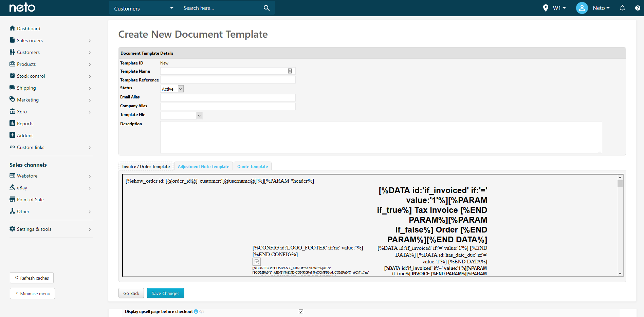This screenshot has height=317, width=644.
Task: Open the Addons page
Action: tap(25, 135)
